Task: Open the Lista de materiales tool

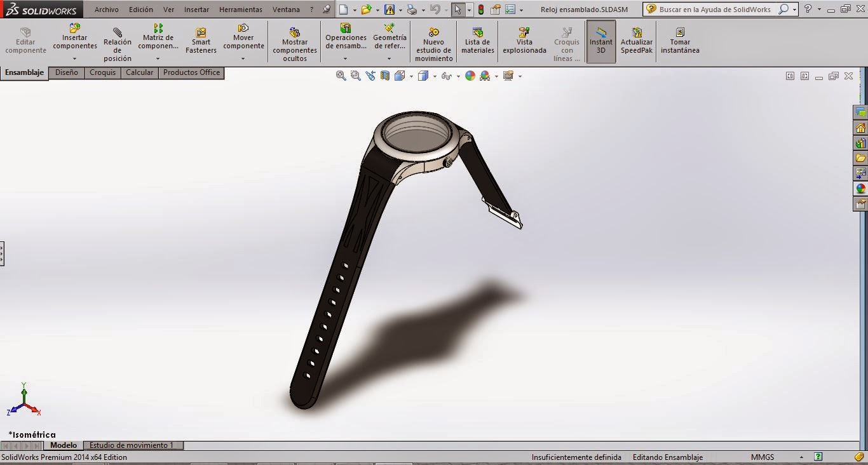Action: pos(478,41)
